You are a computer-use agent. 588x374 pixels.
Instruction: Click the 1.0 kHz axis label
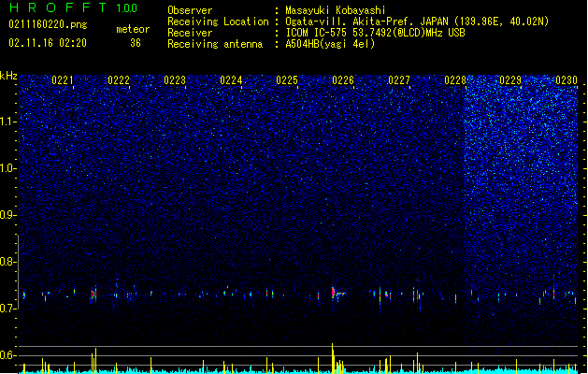[8, 168]
